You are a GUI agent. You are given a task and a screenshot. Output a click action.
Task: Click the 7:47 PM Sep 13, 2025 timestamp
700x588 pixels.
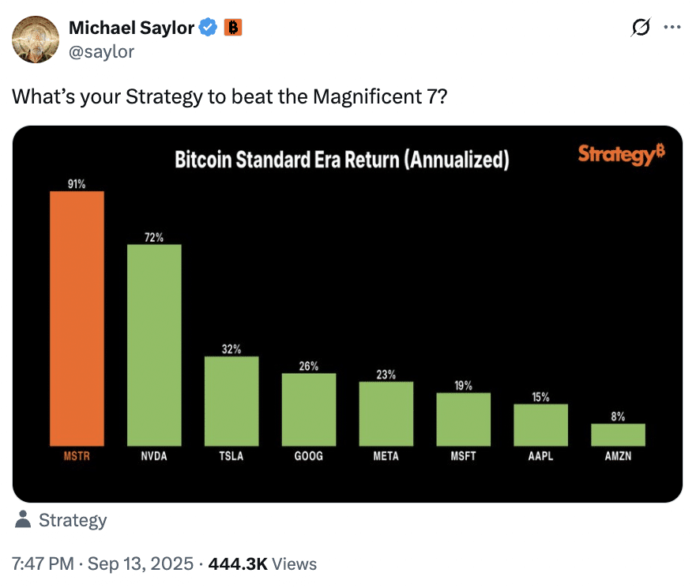[x=103, y=564]
